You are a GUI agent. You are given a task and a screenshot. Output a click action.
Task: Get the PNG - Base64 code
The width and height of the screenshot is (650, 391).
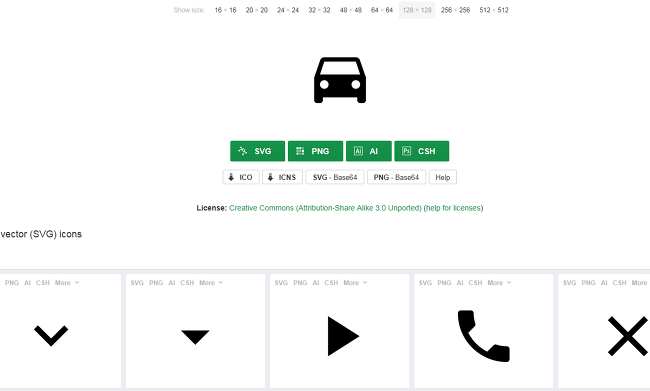click(396, 177)
